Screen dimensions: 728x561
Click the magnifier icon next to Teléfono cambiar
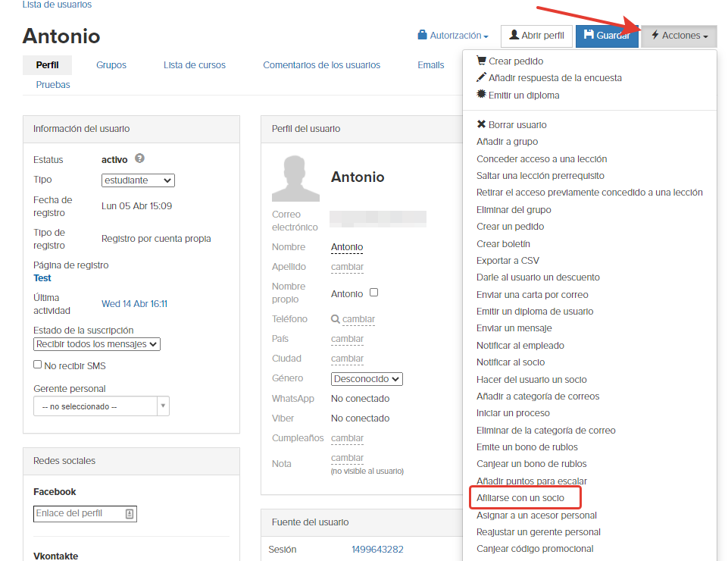336,319
